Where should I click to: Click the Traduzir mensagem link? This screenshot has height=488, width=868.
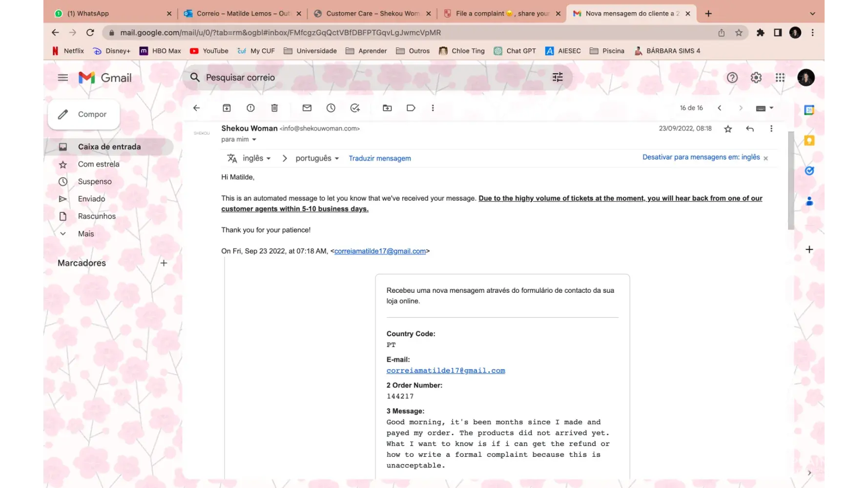(x=379, y=158)
